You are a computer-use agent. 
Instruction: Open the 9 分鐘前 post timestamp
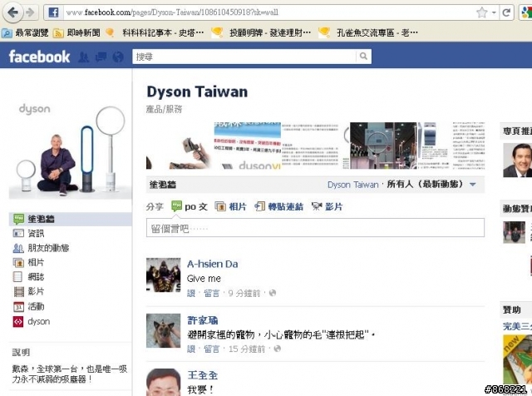[244, 293]
